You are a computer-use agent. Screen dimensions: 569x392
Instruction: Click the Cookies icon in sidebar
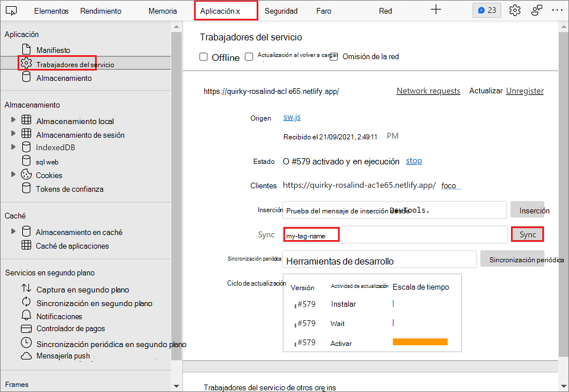[25, 175]
